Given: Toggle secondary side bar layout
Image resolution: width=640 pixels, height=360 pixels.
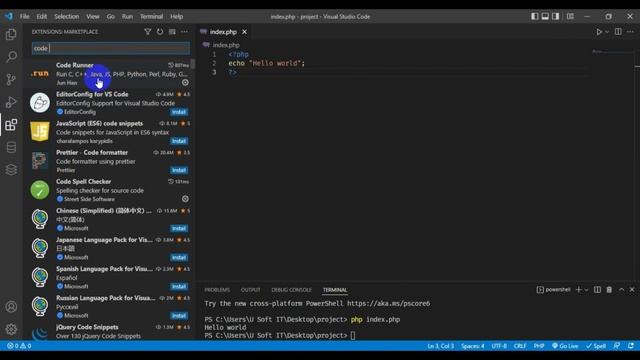Looking at the screenshot, I should [x=556, y=16].
